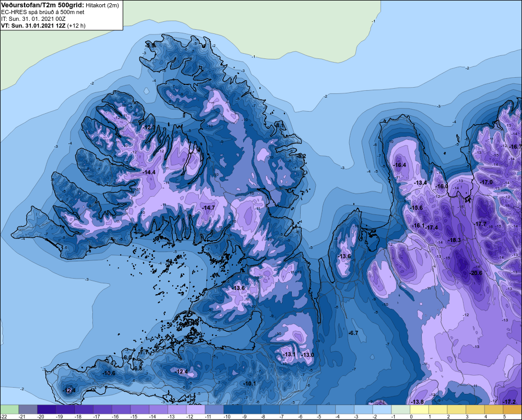
Task: Pick the pale yellow legend swatch above 0
Action: [420, 410]
